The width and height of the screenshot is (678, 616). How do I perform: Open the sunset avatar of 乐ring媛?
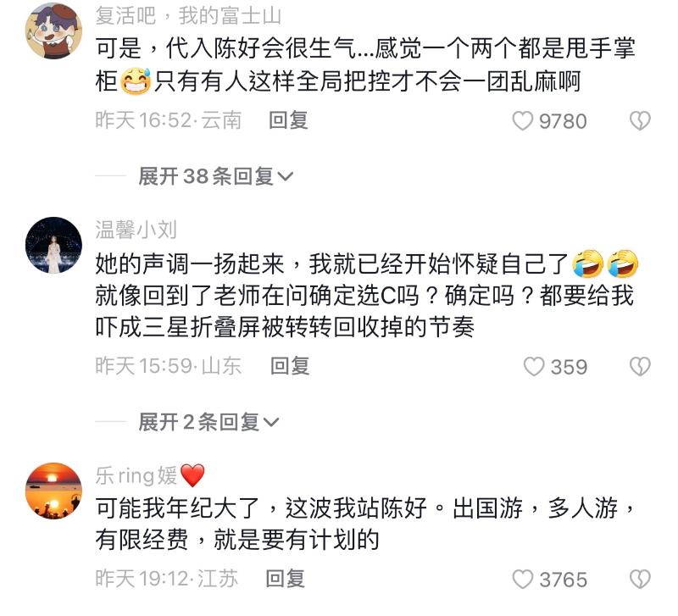(53, 491)
